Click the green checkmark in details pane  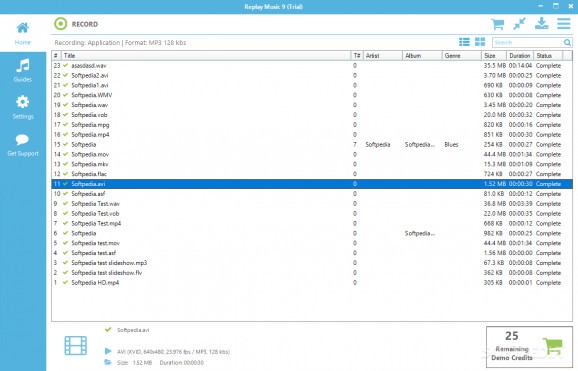pos(108,329)
